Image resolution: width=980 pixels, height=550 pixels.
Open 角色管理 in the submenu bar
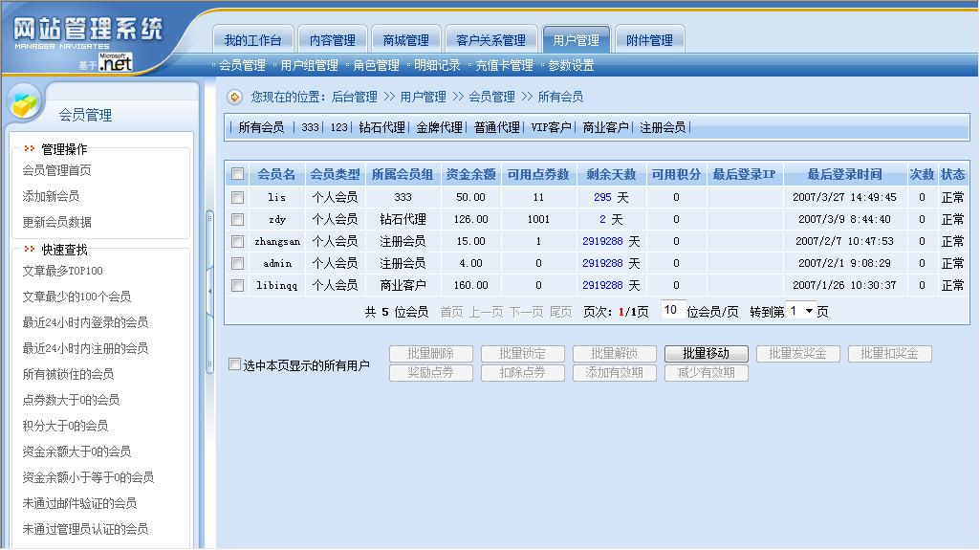(376, 66)
